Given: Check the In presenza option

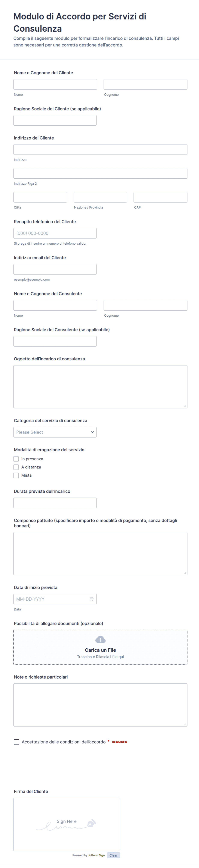Looking at the screenshot, I should (x=16, y=459).
